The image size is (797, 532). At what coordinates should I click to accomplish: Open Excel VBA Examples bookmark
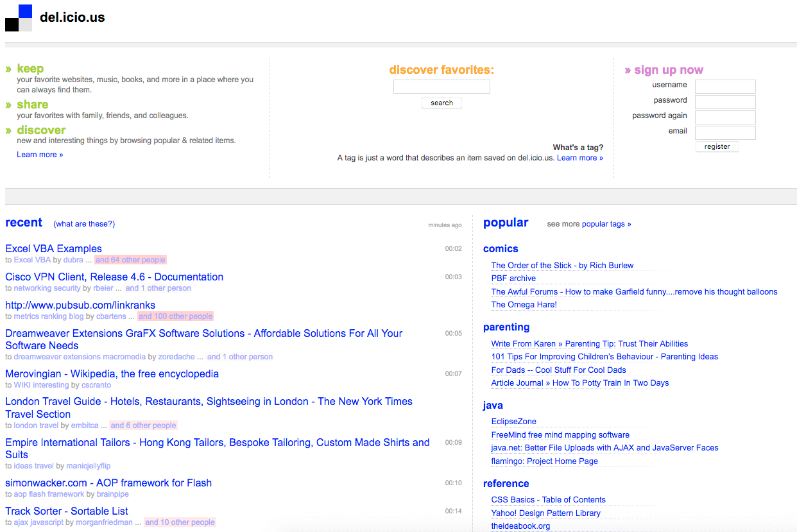[53, 249]
